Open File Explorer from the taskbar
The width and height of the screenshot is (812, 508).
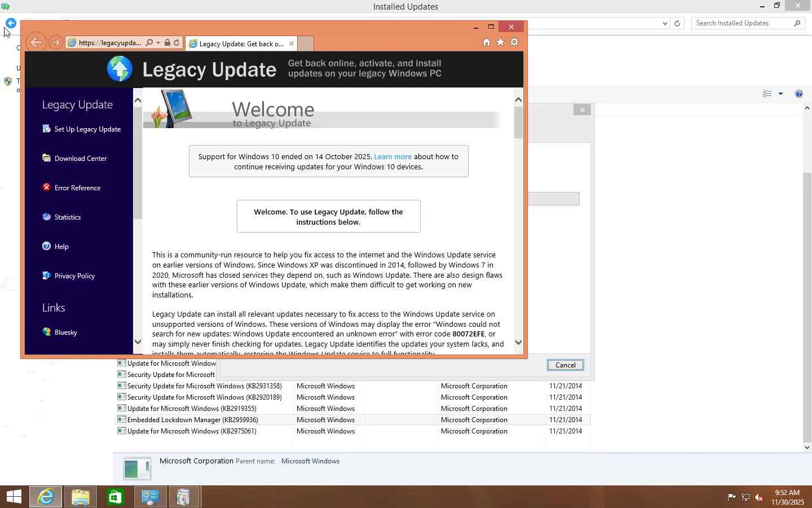(80, 497)
